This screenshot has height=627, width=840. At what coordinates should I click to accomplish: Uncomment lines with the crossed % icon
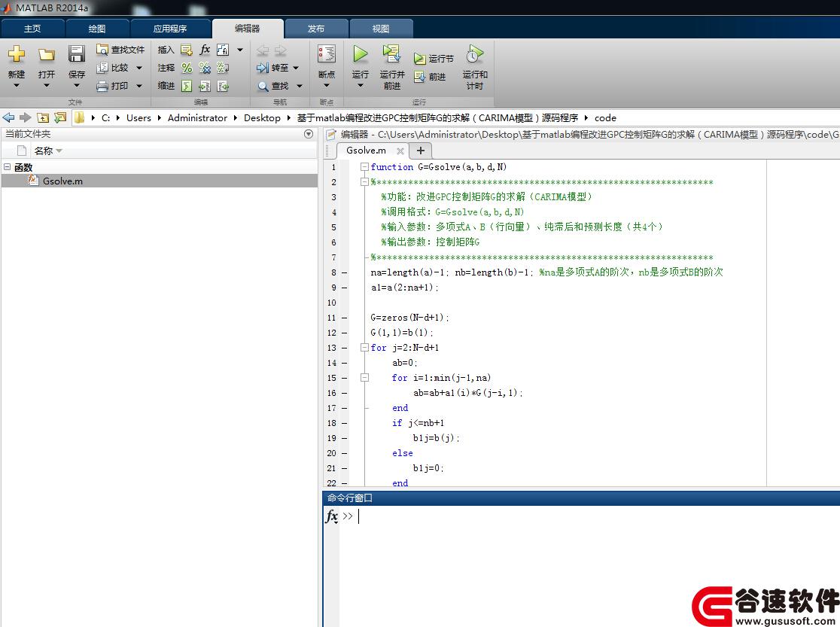point(205,68)
